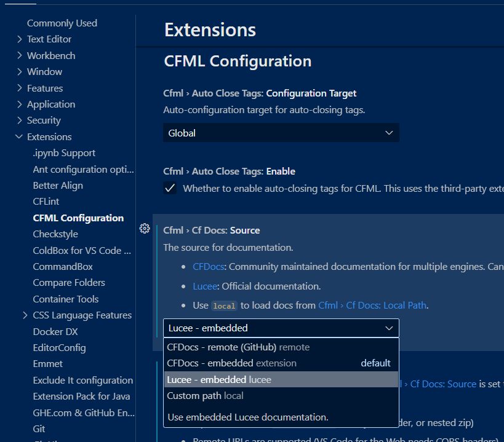Expand the Security settings section
The image size is (504, 442).
coord(19,120)
